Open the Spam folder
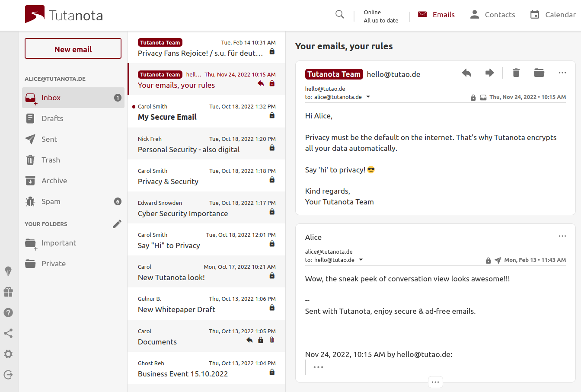 pos(51,201)
